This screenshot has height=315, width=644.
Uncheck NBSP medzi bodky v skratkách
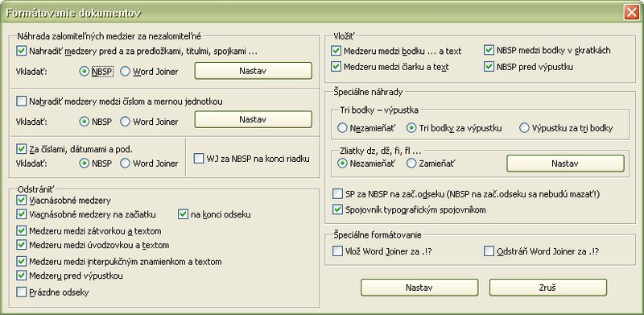click(x=489, y=50)
